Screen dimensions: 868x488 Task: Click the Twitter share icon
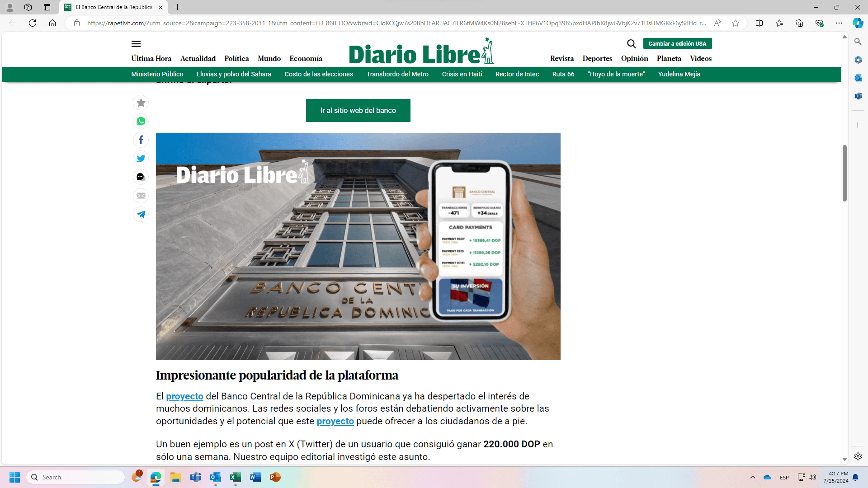(141, 158)
